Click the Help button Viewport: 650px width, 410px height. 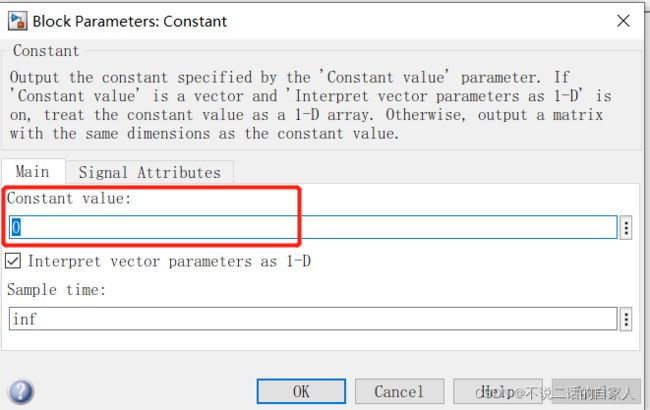(497, 391)
